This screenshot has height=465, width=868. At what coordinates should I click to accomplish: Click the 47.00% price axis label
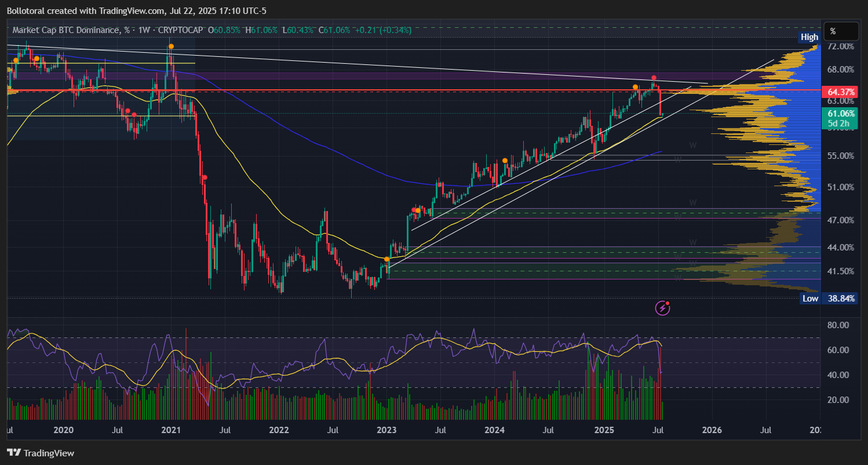pos(840,220)
